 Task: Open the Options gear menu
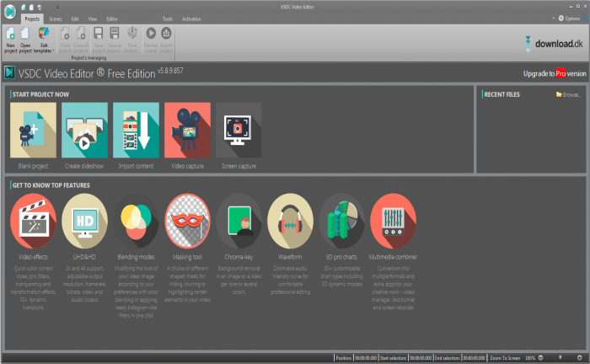tap(569, 18)
